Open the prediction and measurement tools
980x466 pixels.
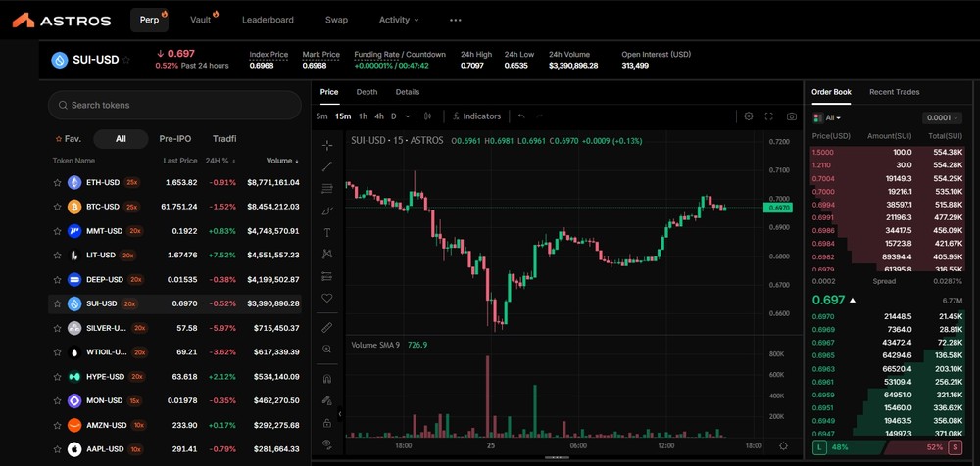coord(327,276)
